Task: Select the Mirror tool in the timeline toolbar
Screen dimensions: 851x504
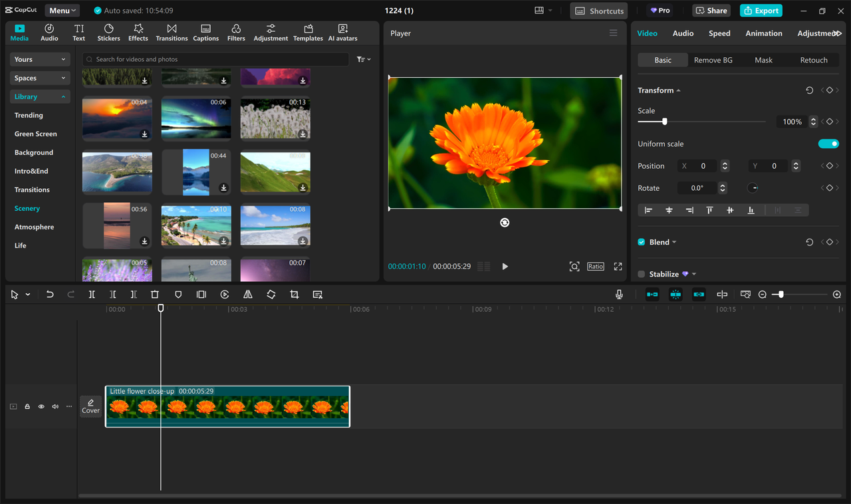Action: pos(247,294)
